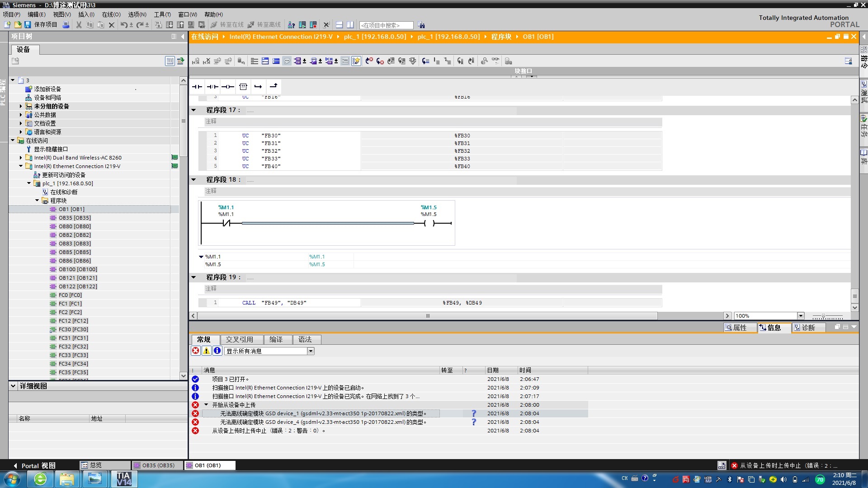The height and width of the screenshot is (488, 868).
Task: Open the TIA Portal V14 taskbar icon
Action: point(123,479)
